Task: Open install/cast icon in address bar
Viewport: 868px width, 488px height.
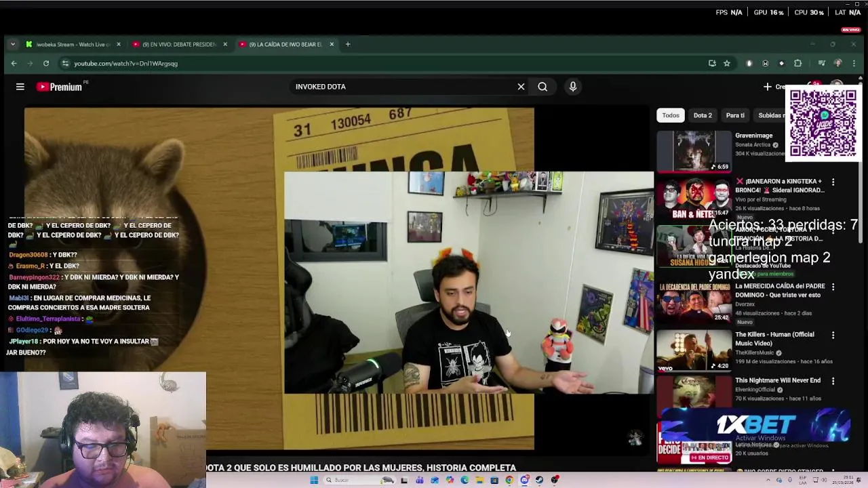Action: click(712, 63)
